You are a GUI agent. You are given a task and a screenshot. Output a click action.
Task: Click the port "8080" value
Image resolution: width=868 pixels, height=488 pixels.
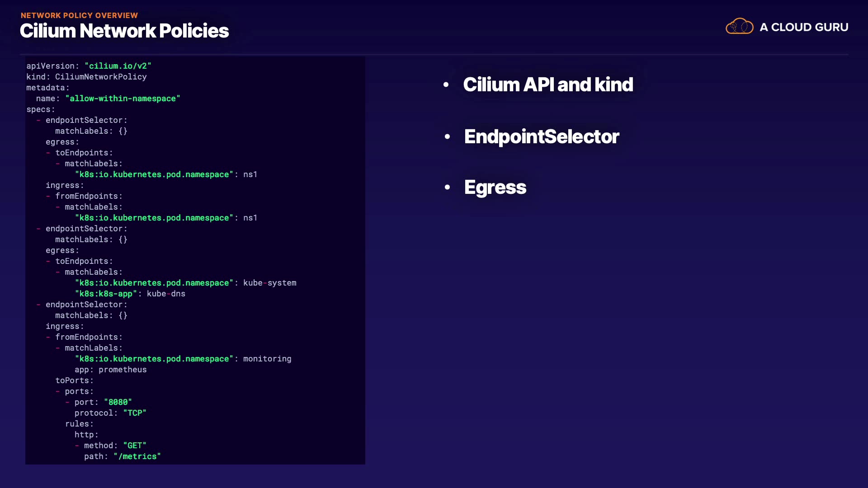118,402
